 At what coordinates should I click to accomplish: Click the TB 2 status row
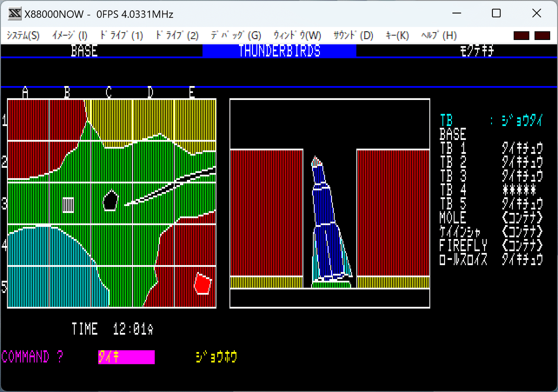(x=491, y=162)
